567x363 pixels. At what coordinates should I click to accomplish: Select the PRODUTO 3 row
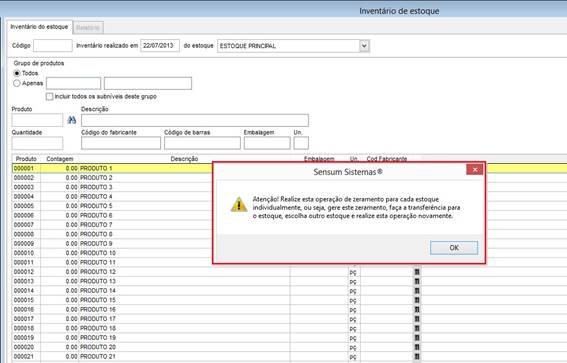112,187
